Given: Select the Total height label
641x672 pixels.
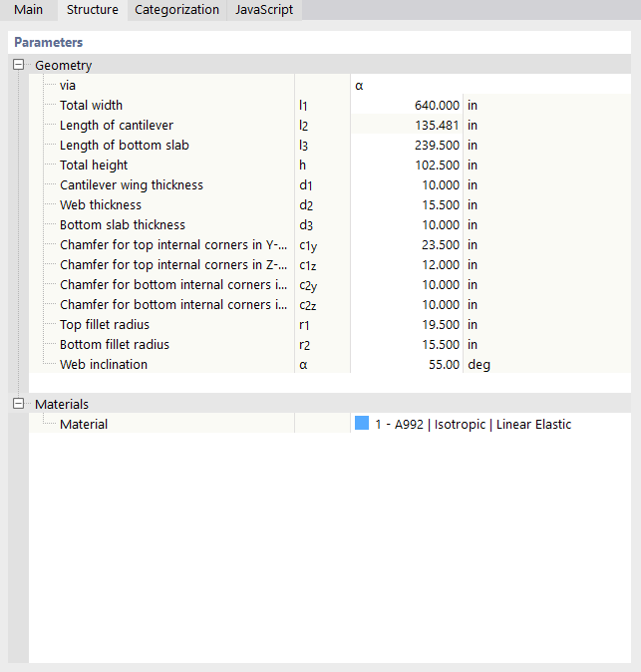Looking at the screenshot, I should coord(94,165).
